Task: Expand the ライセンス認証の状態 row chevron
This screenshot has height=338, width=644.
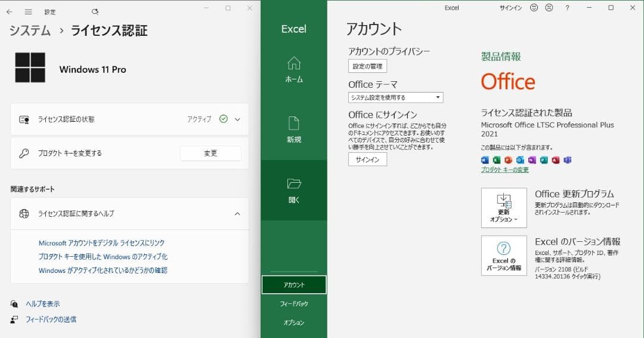Action: click(237, 119)
